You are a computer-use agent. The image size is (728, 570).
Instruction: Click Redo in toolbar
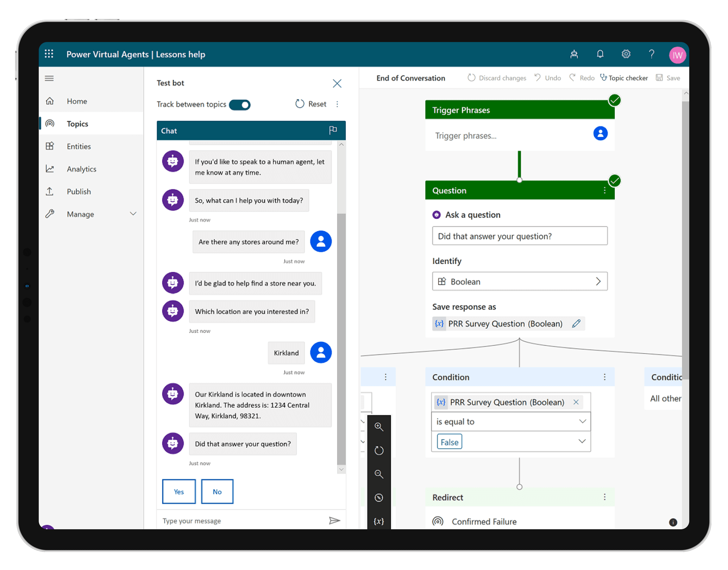(582, 78)
